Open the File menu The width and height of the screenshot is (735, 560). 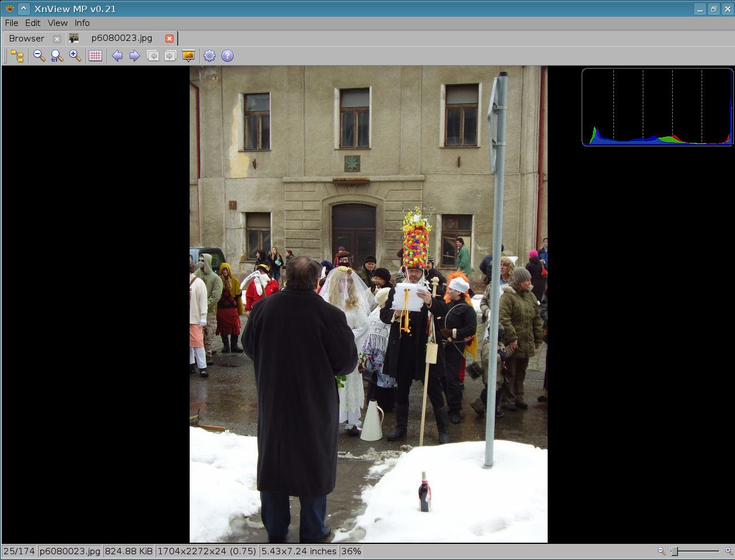(x=12, y=23)
